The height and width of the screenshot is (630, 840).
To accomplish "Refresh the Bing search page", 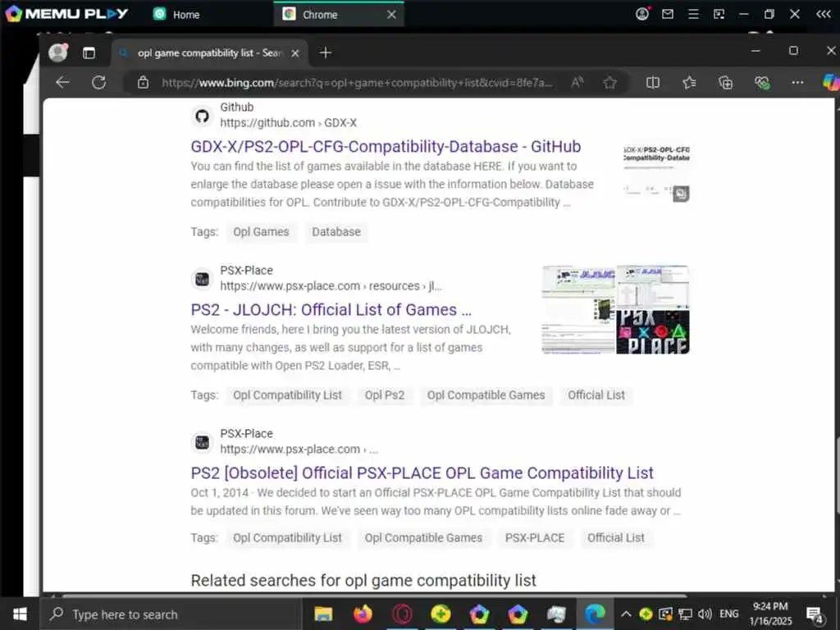I will click(x=98, y=83).
